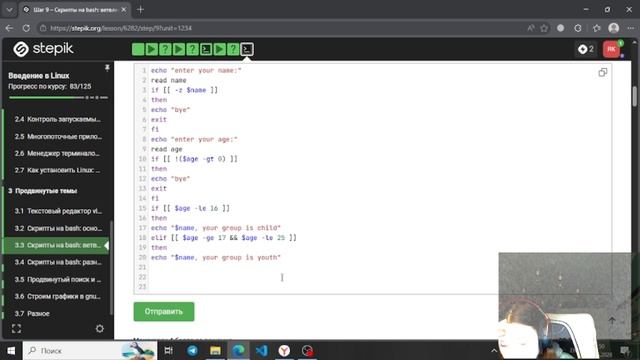This screenshot has height=360, width=640.
Task: Click code line 8 'enter your age:'
Action: tap(194, 139)
